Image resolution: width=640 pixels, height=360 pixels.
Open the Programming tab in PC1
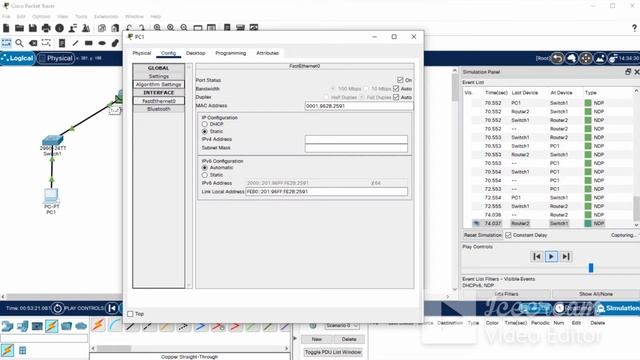(x=231, y=53)
